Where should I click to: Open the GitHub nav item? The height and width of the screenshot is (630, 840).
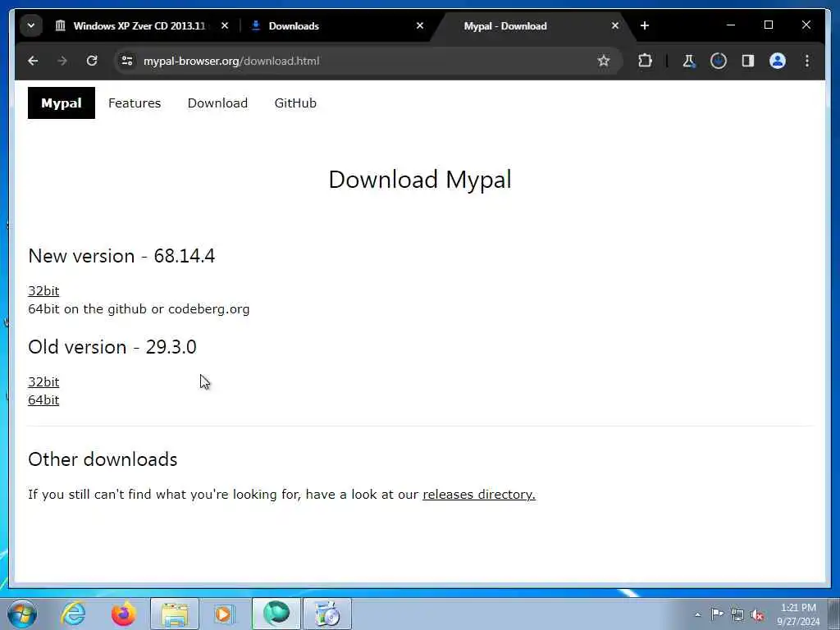[x=295, y=103]
